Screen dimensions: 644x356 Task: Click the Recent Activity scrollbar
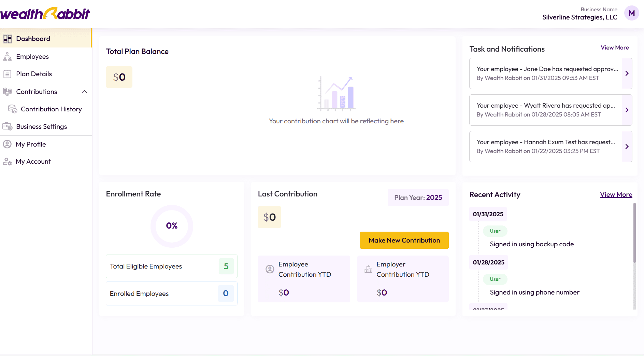pos(634,233)
